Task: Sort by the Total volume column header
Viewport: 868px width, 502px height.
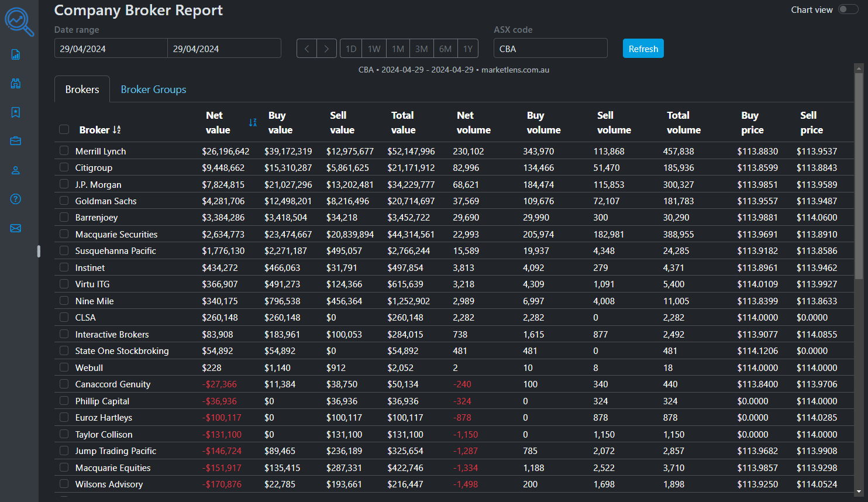Action: (683, 122)
